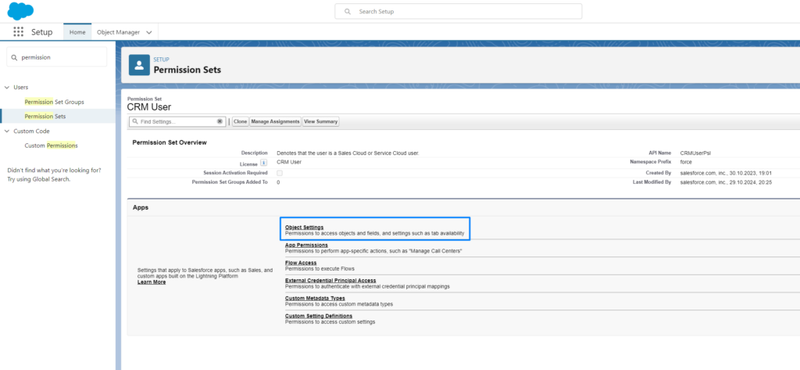Viewport: 800px width, 370px height.
Task: Click the License value 'CRM User'
Action: pos(289,162)
